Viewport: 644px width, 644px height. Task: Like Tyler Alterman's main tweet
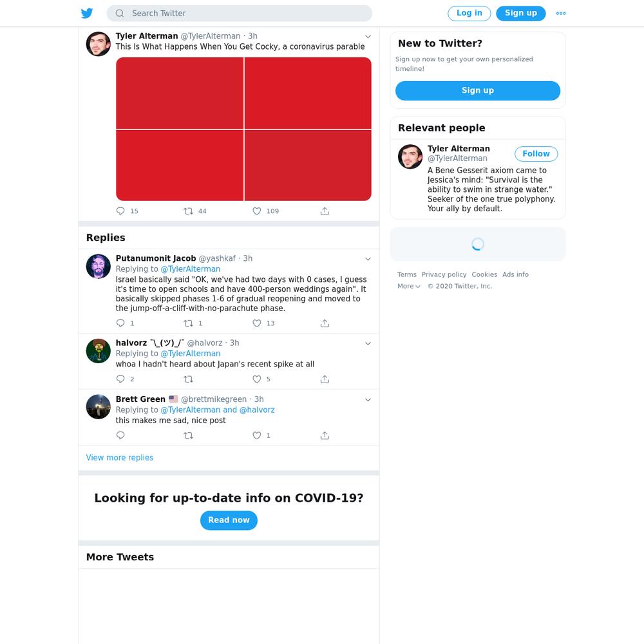click(257, 211)
